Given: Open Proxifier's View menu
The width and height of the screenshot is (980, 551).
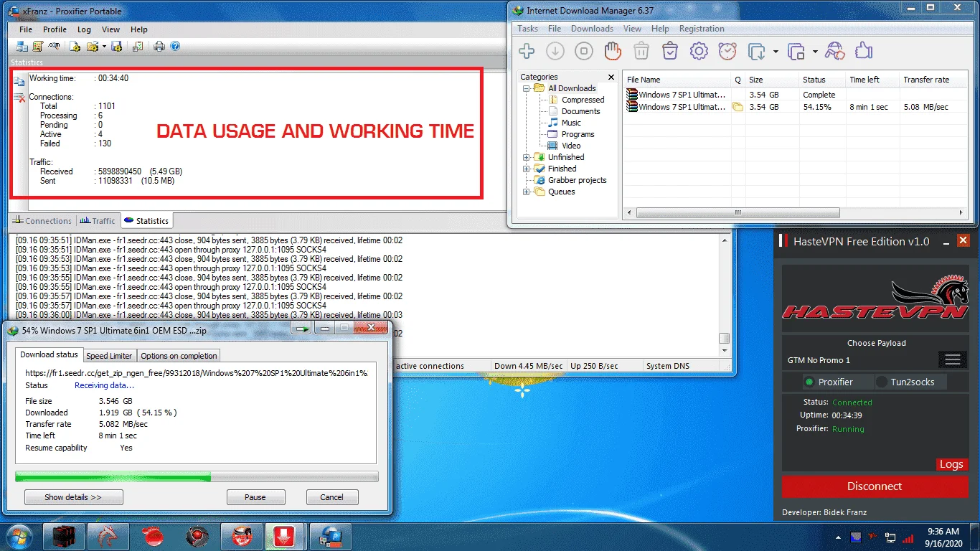Looking at the screenshot, I should (110, 29).
